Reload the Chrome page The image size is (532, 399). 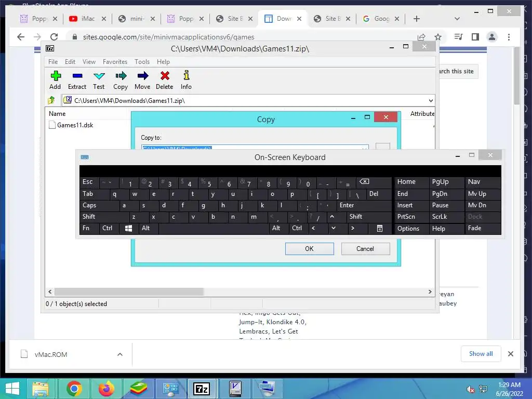(54, 37)
